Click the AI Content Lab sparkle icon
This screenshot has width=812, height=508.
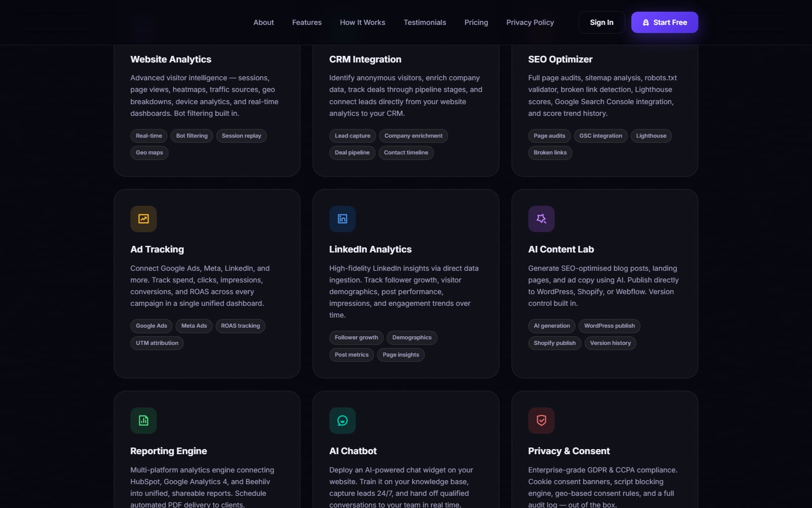click(542, 219)
